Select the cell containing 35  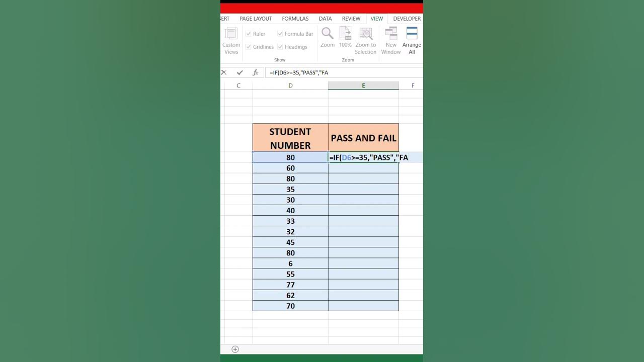pyautogui.click(x=290, y=189)
